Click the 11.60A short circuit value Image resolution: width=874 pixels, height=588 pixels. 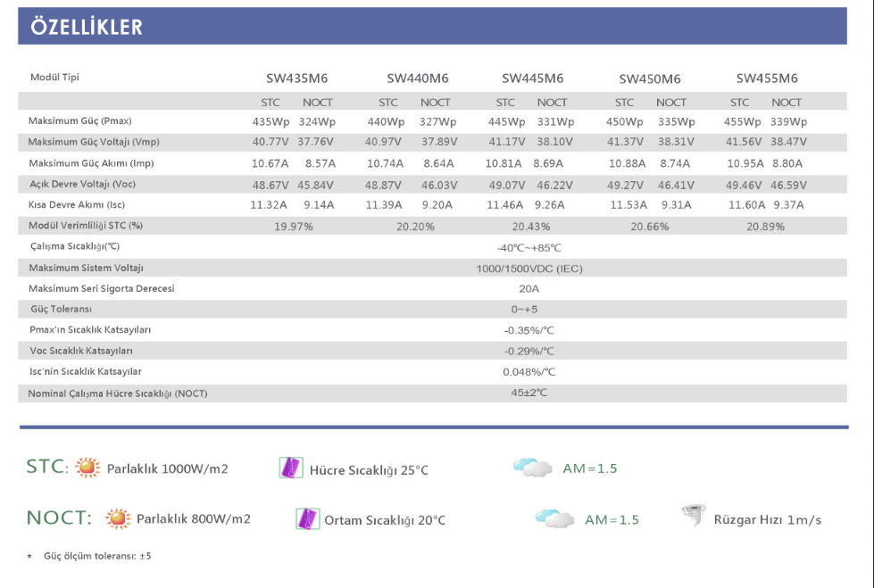click(x=747, y=205)
